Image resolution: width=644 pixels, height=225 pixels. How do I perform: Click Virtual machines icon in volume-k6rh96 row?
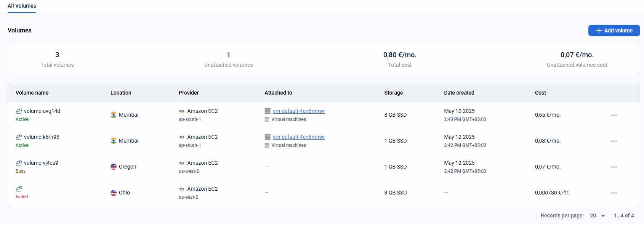pos(267,145)
